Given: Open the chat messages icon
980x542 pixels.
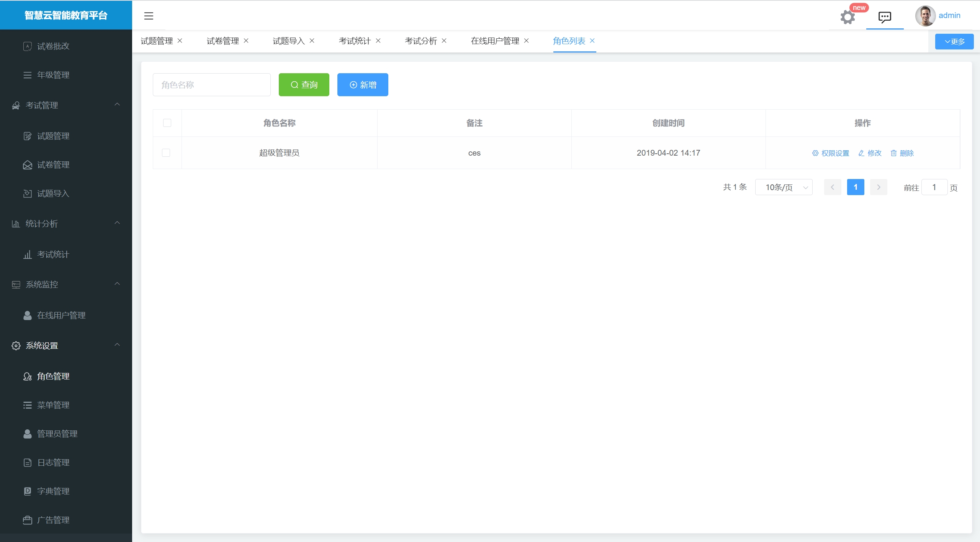Looking at the screenshot, I should point(884,17).
